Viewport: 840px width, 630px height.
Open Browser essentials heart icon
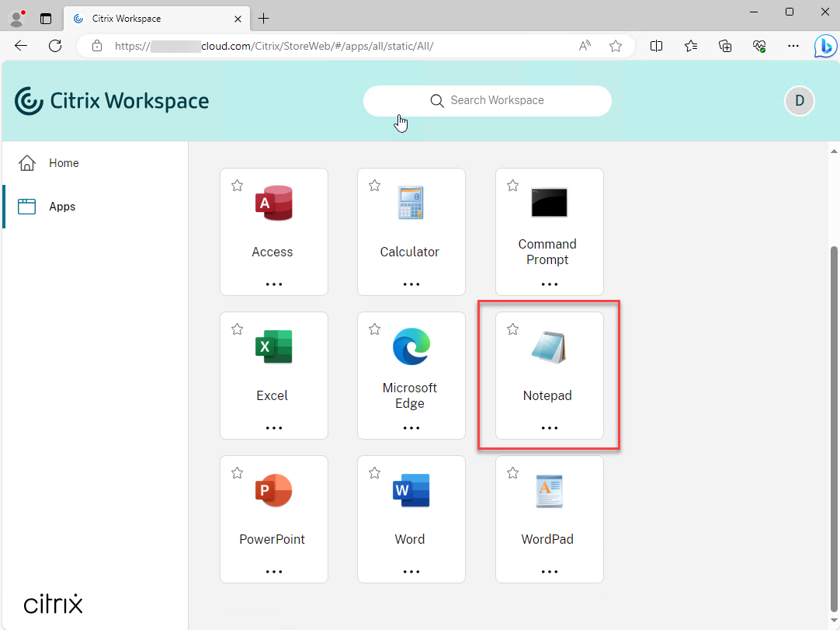point(759,46)
